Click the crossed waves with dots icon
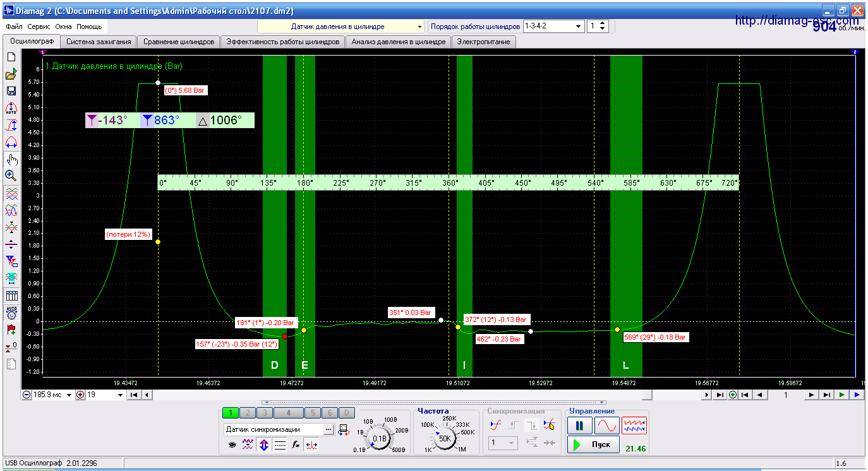 tap(11, 227)
